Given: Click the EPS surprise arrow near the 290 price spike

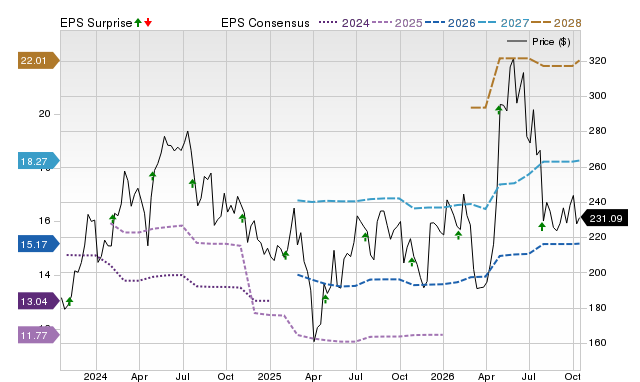Looking at the screenshot, I should 499,109.
